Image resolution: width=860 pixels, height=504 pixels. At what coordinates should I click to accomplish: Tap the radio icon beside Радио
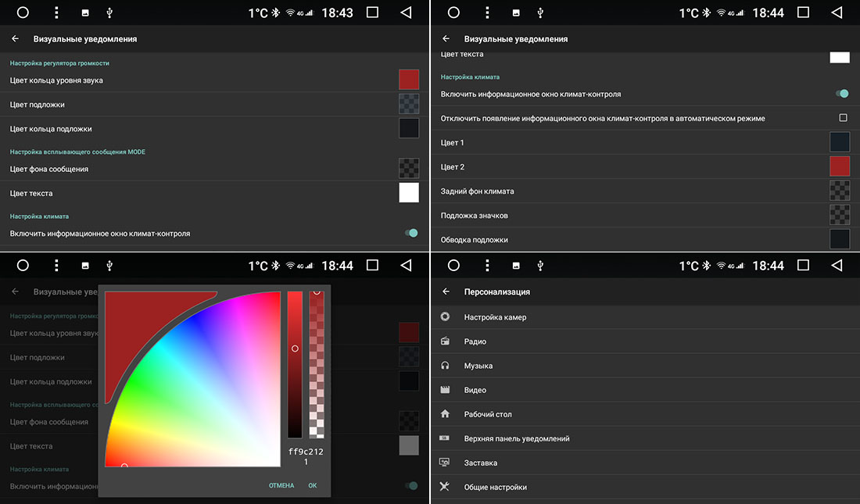[x=445, y=341]
